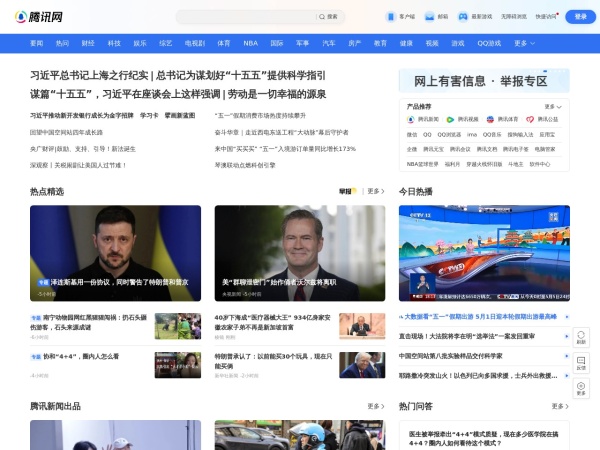Open the 南宁动物园 story thumbnail

[x=178, y=326]
